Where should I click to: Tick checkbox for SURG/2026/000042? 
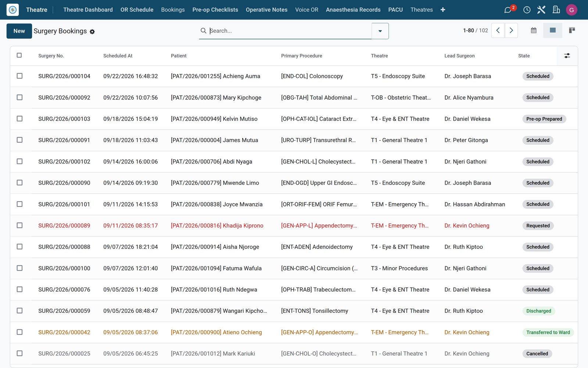pyautogui.click(x=19, y=332)
